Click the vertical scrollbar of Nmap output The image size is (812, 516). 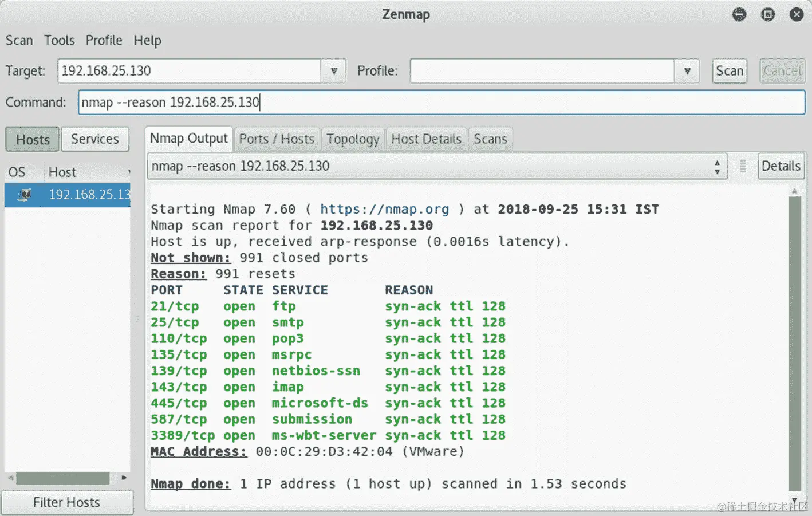[x=794, y=344]
